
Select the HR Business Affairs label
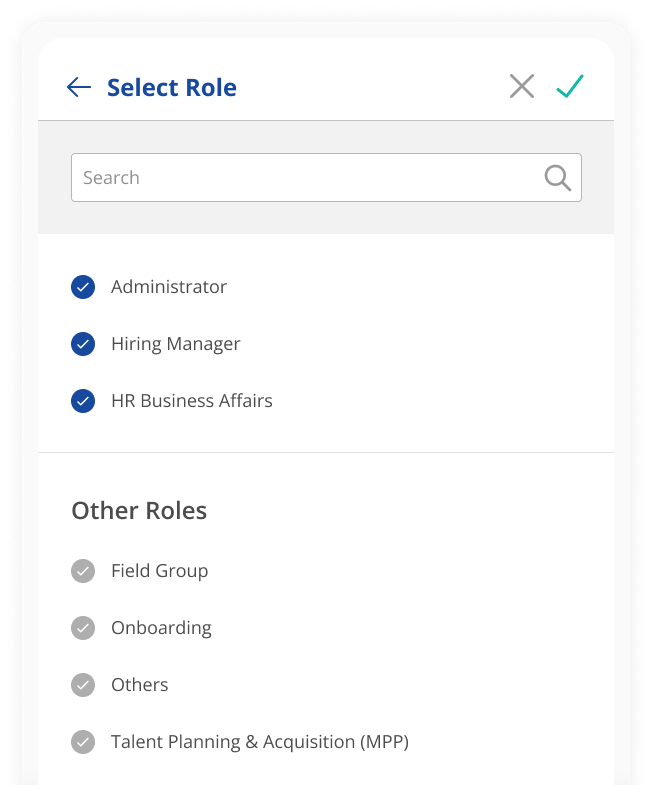192,401
